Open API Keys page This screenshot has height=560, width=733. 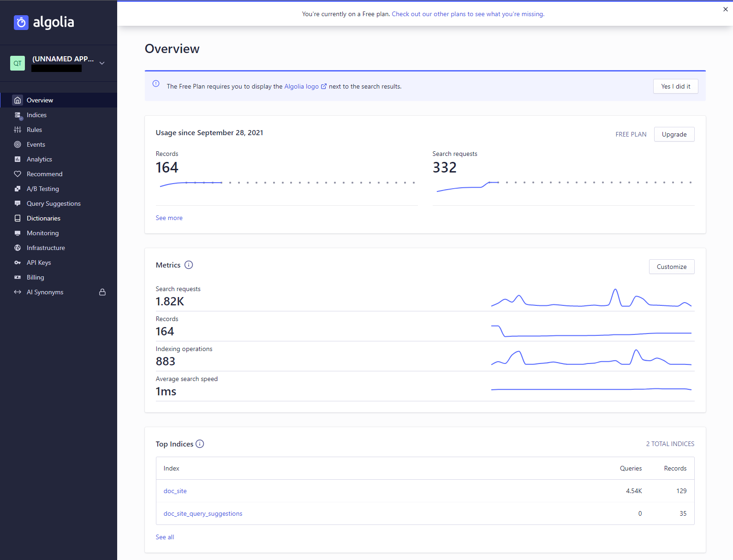[x=59, y=262]
